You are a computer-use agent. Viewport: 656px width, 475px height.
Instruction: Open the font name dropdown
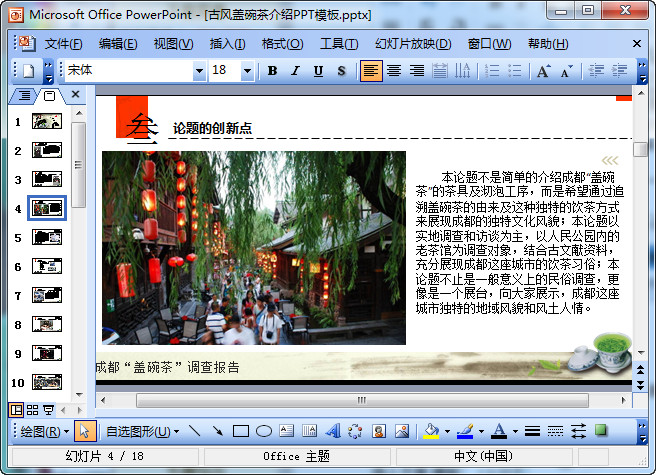[200, 71]
